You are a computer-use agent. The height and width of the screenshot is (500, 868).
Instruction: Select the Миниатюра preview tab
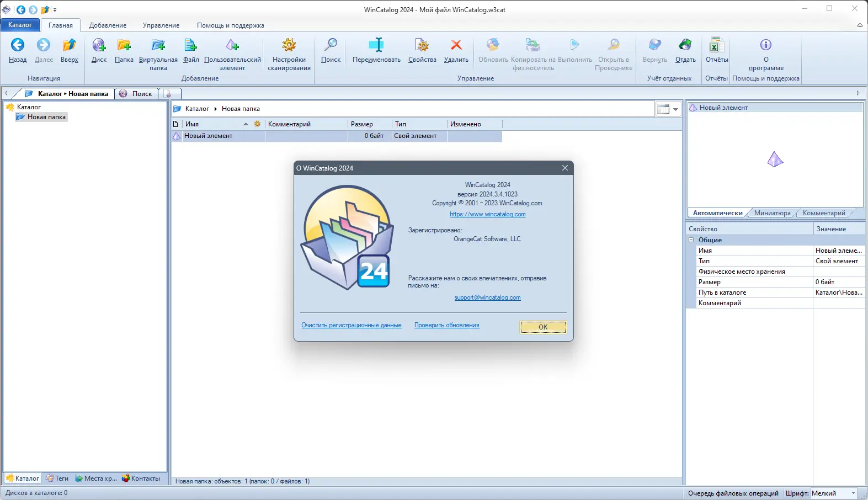[772, 213]
